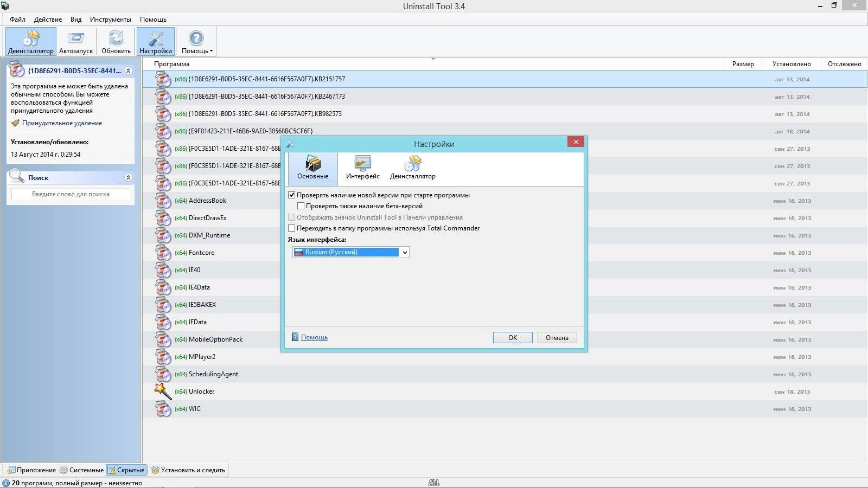Open the Файл menu
Screen dimensions: 868x488
[x=17, y=19]
